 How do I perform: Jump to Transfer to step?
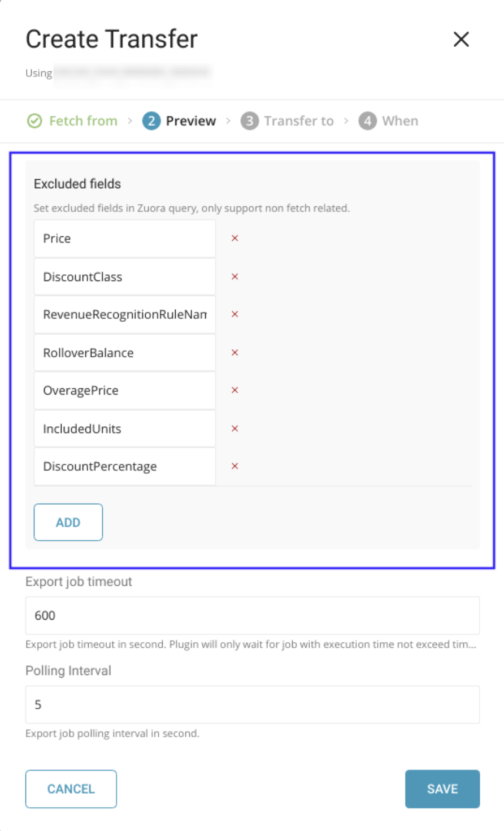288,121
